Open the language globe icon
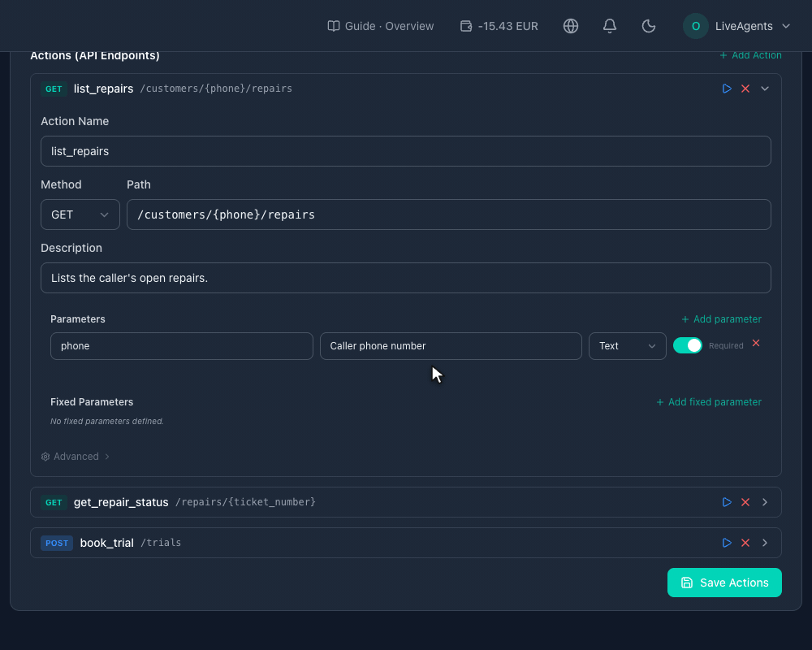The width and height of the screenshot is (812, 650). [x=571, y=26]
